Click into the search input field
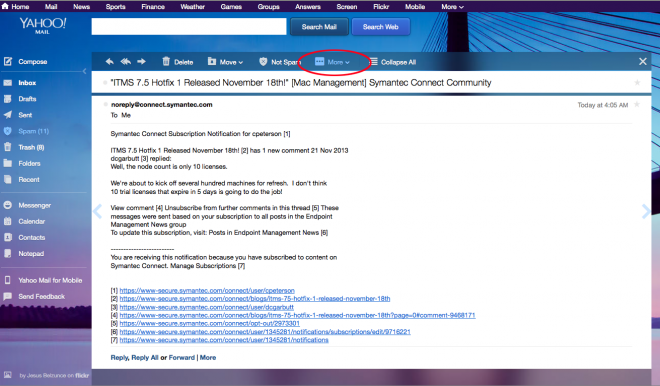This screenshot has height=386, width=660. [189, 27]
